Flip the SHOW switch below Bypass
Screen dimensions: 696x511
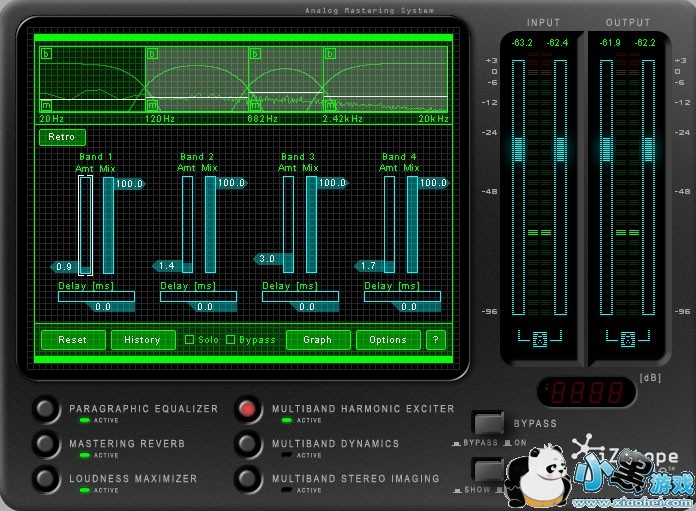[488, 470]
